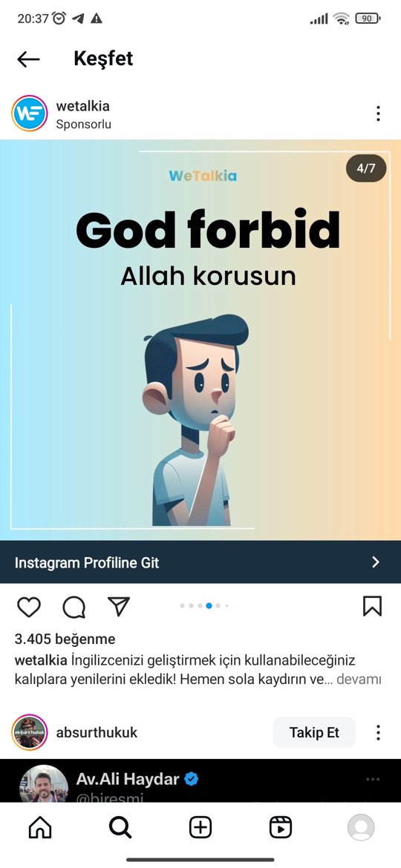Go to the Home tab
The image size is (401, 868).
[40, 828]
